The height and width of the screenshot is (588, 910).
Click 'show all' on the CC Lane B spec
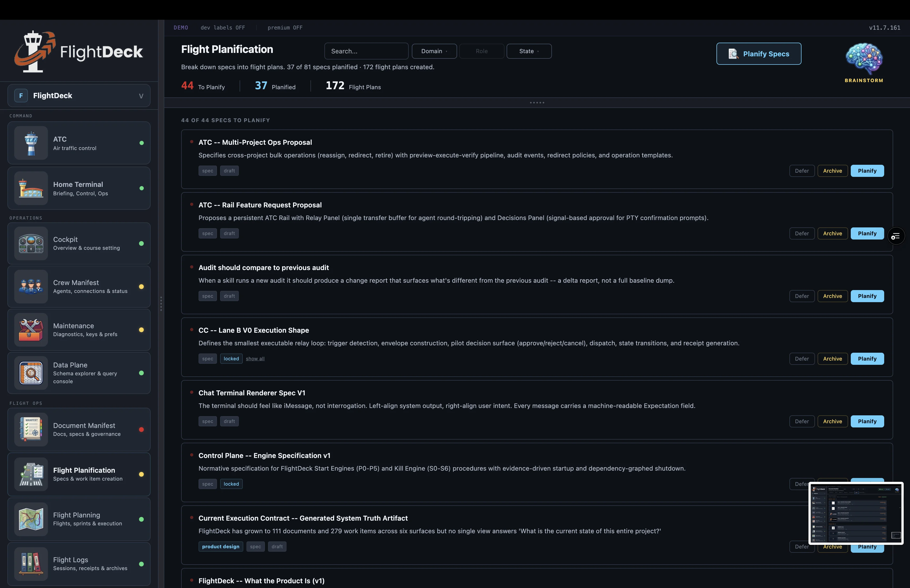tap(255, 359)
